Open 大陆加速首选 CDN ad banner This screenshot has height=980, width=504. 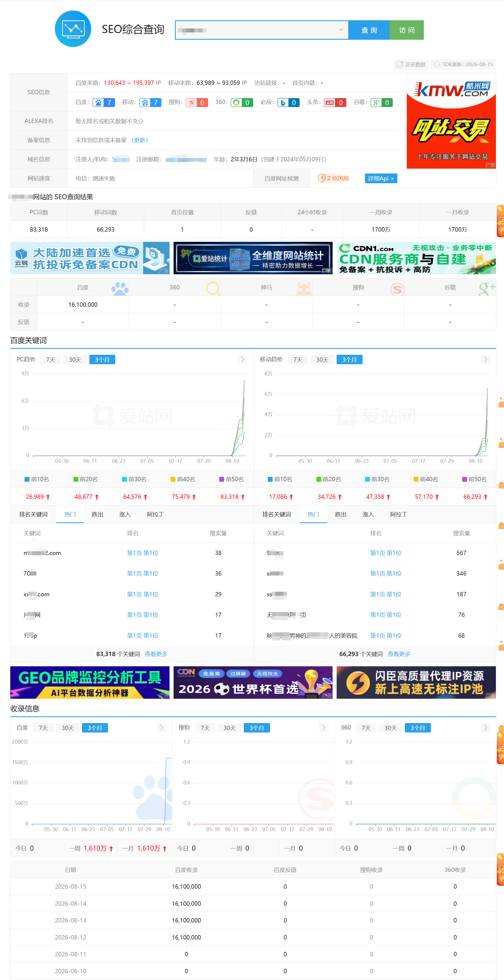point(90,258)
